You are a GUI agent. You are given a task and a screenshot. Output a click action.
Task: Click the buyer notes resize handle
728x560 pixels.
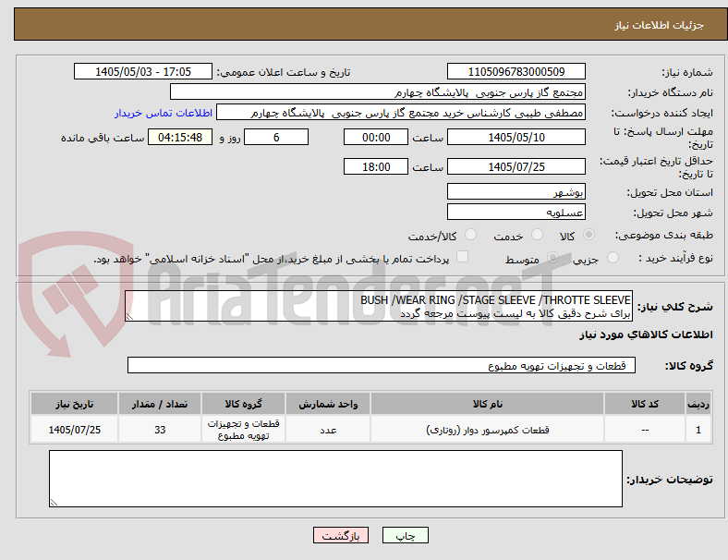tap(54, 503)
